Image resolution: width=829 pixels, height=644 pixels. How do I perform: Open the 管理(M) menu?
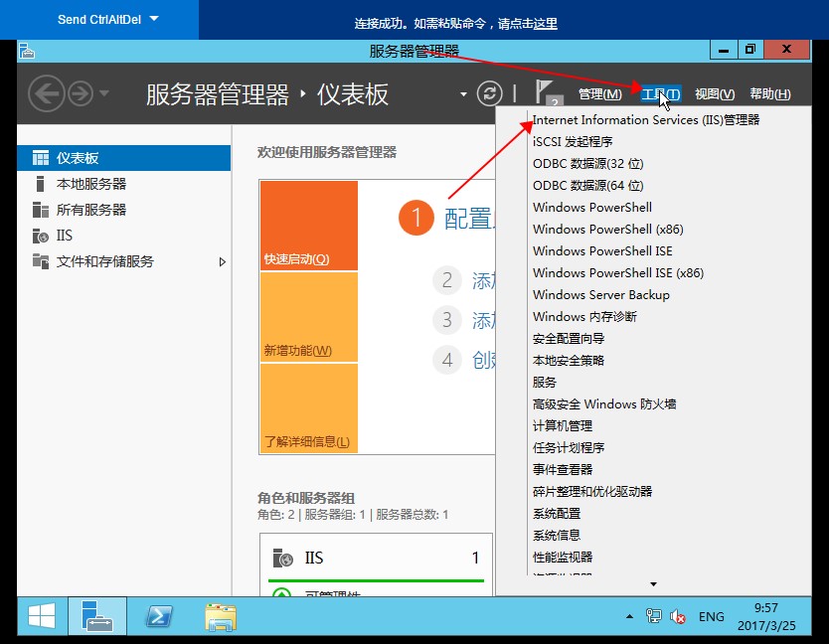[x=599, y=94]
